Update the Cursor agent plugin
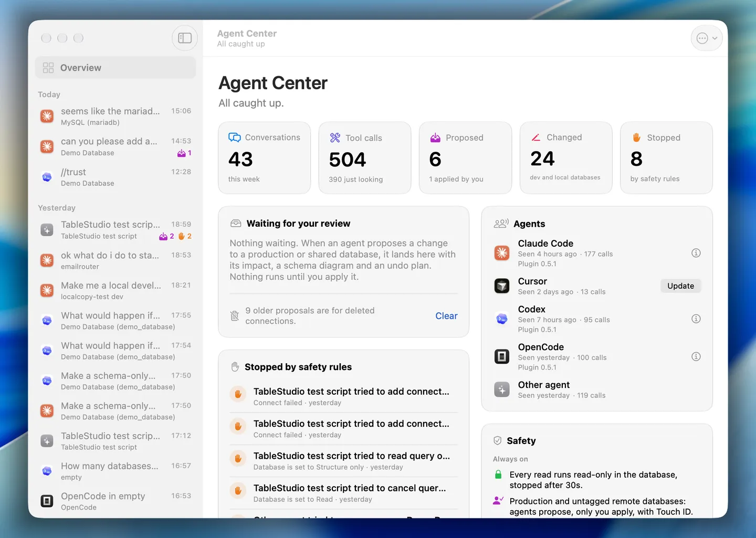 point(680,286)
